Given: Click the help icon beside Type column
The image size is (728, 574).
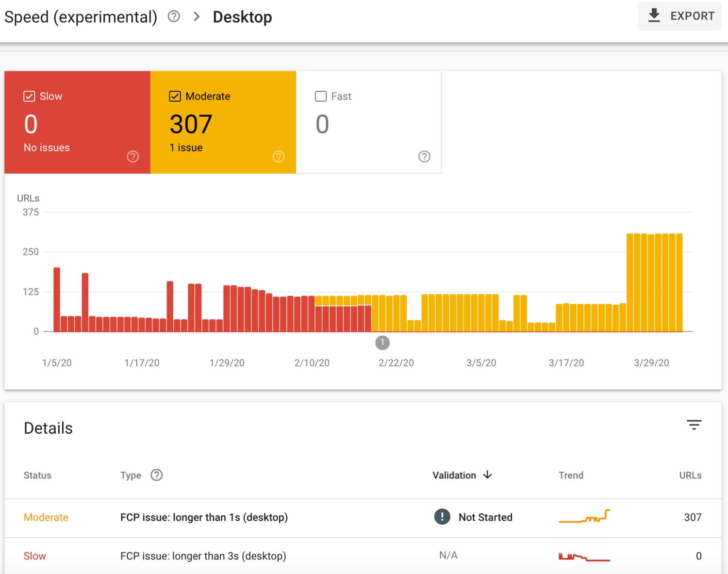Looking at the screenshot, I should [156, 475].
